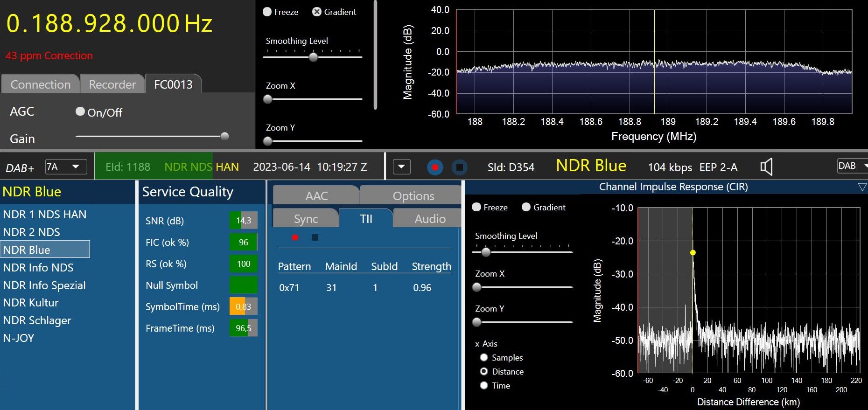
Task: Choose N-JOY station in the list
Action: point(19,338)
